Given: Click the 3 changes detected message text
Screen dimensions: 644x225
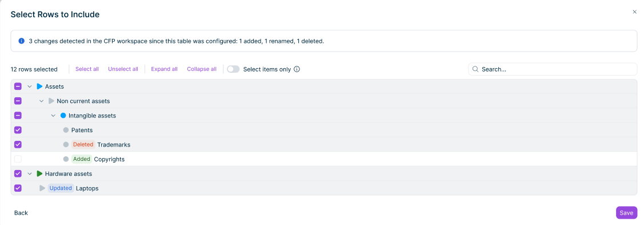Looking at the screenshot, I should (177, 41).
